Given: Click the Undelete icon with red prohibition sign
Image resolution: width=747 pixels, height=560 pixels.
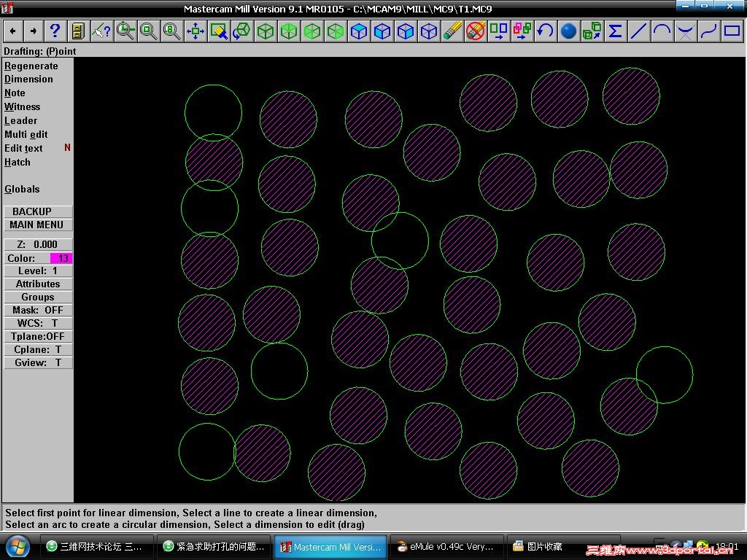Looking at the screenshot, I should [x=476, y=31].
